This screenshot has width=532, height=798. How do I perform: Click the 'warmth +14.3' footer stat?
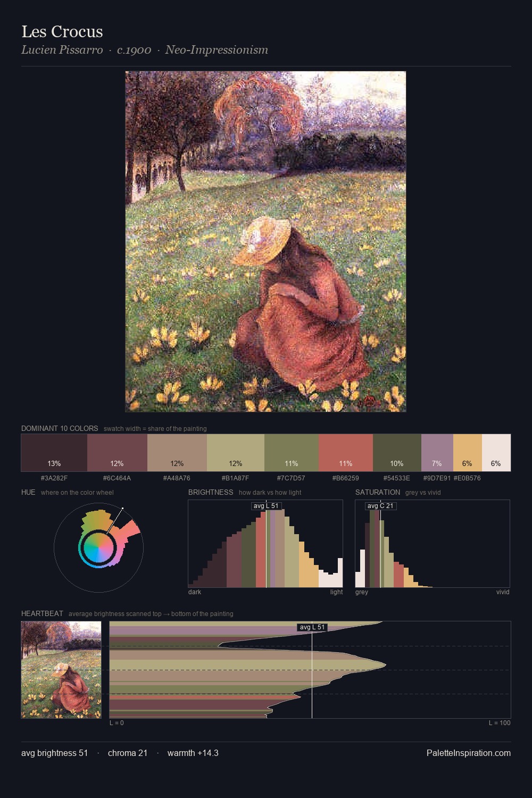point(193,753)
